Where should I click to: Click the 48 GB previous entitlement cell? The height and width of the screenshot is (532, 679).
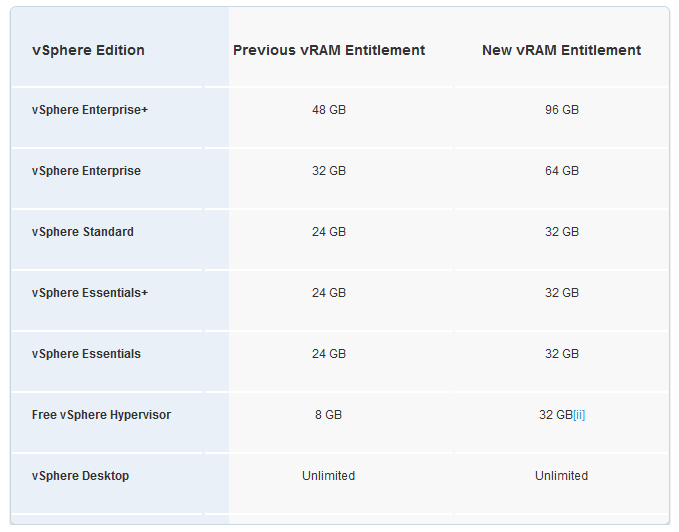(x=329, y=110)
